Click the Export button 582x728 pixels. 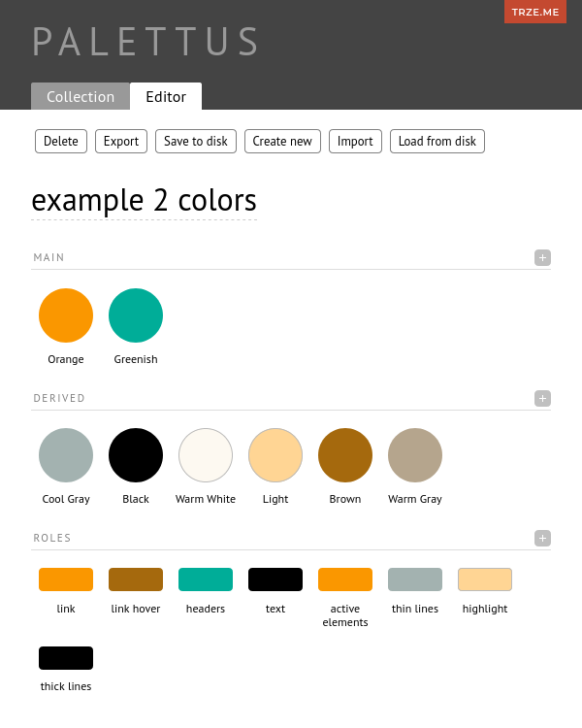click(x=121, y=141)
